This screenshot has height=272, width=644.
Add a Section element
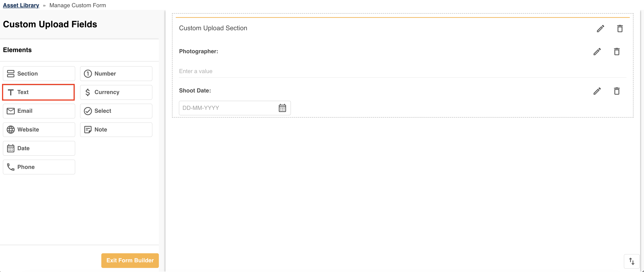[39, 74]
